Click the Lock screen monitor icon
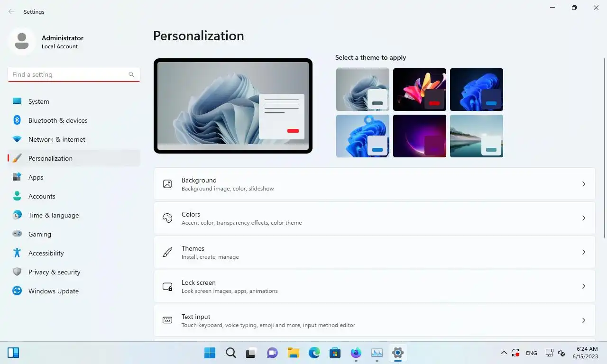 click(x=167, y=286)
